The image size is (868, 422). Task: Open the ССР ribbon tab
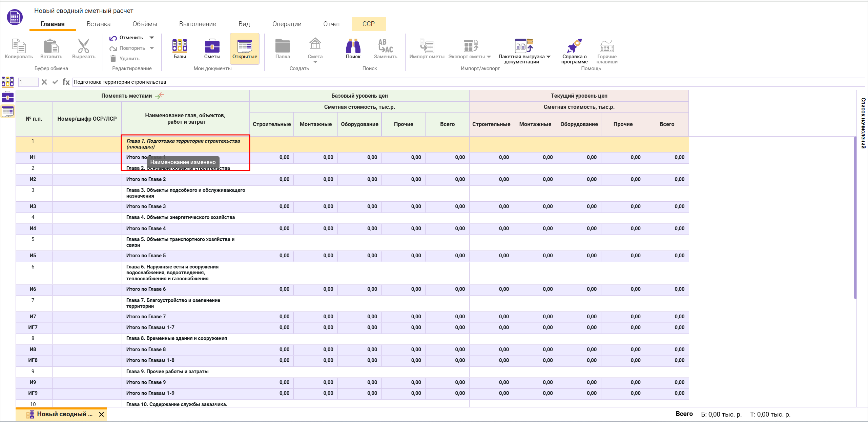(x=368, y=24)
